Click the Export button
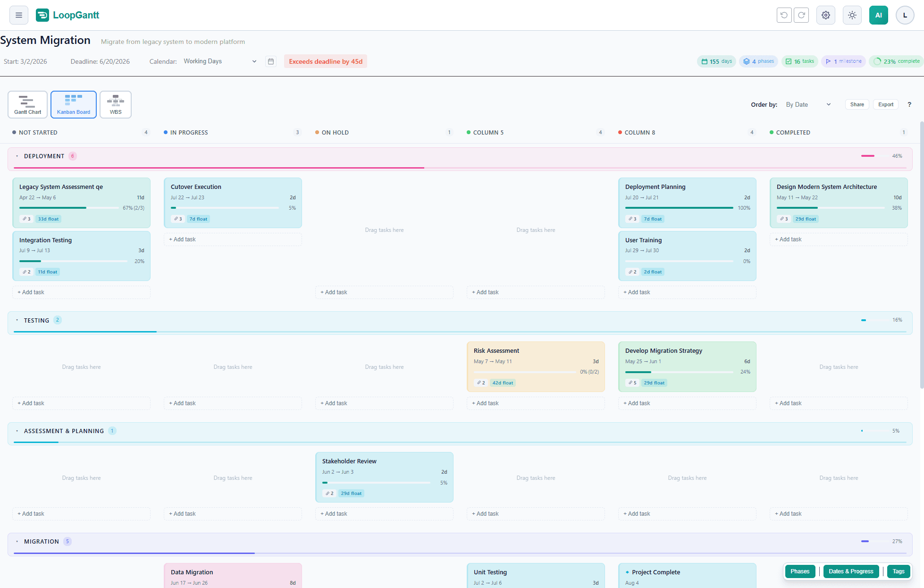 886,104
